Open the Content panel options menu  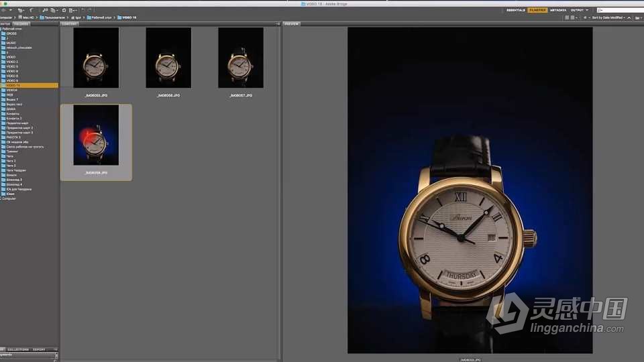click(278, 24)
